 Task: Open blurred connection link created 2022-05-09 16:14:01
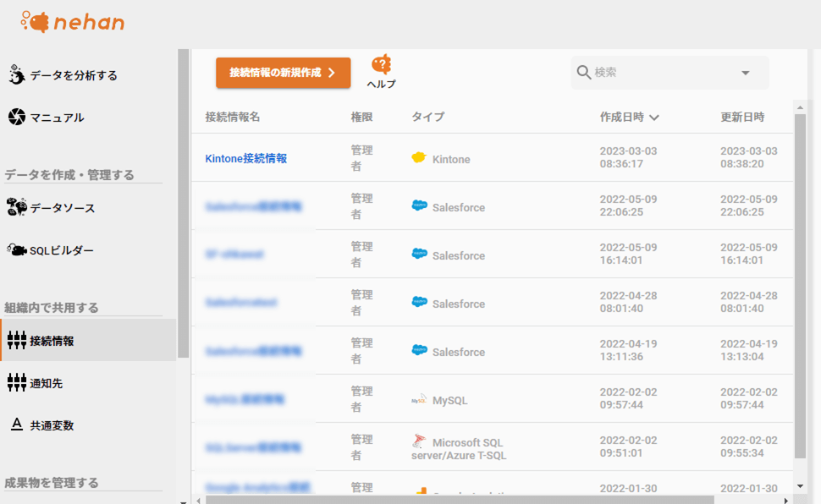coord(234,255)
